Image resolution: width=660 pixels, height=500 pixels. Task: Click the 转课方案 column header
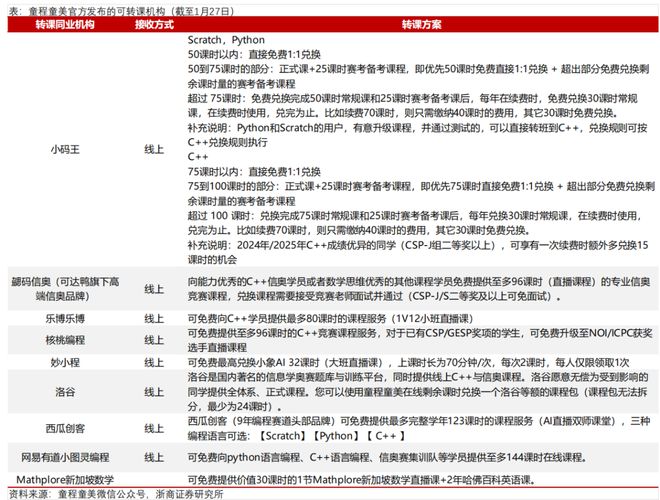click(x=421, y=24)
